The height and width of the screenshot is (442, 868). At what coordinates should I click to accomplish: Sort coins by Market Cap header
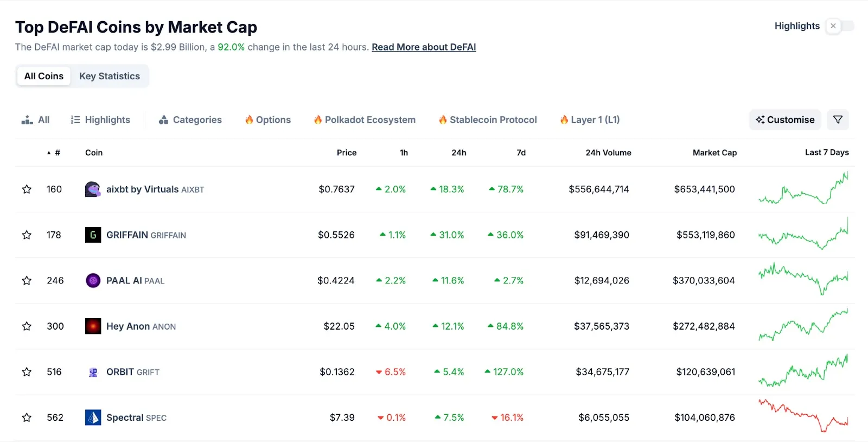(x=714, y=153)
